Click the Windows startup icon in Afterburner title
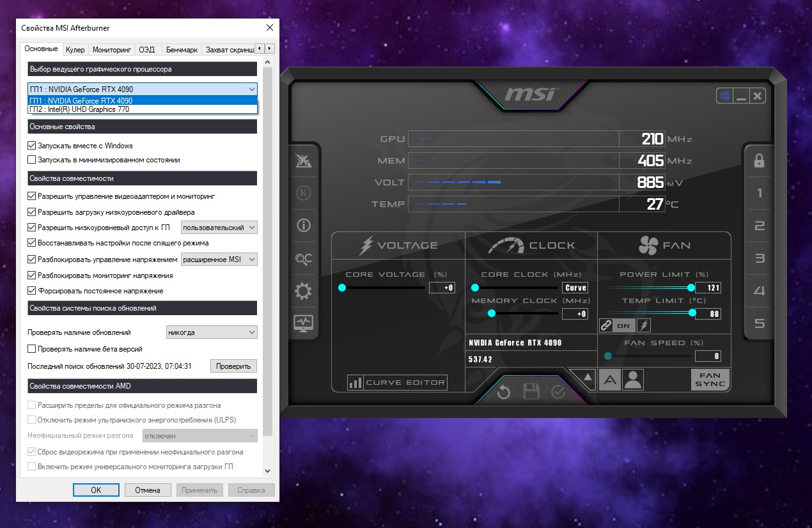The width and height of the screenshot is (812, 528). point(725,97)
